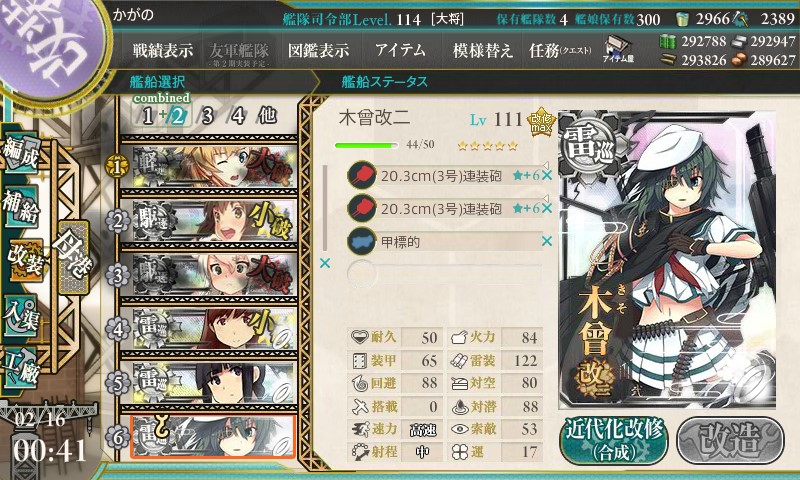Click the 近代化改修 modernization button
Image resolution: width=800 pixels, height=480 pixels.
coord(614,440)
